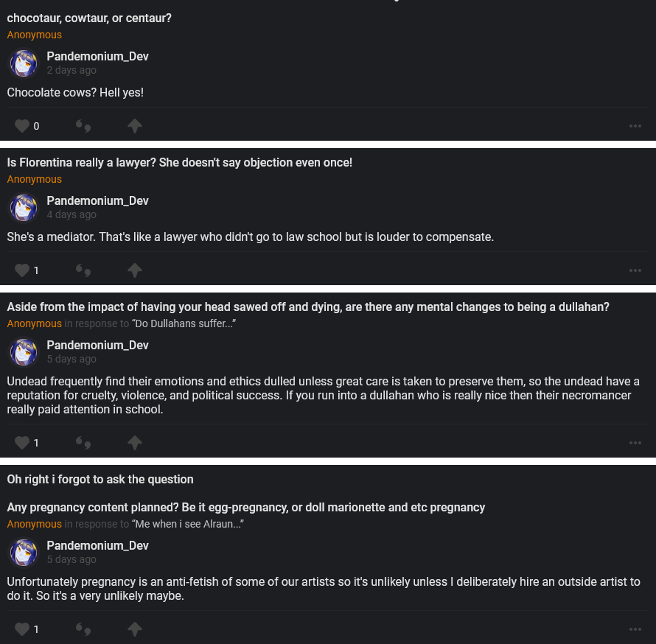This screenshot has height=644, width=656.
Task: Share the Florentina mediator answer
Action: [x=134, y=270]
